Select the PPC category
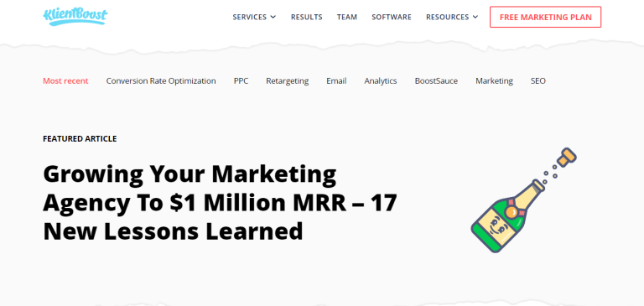Image resolution: width=644 pixels, height=306 pixels. click(x=241, y=81)
